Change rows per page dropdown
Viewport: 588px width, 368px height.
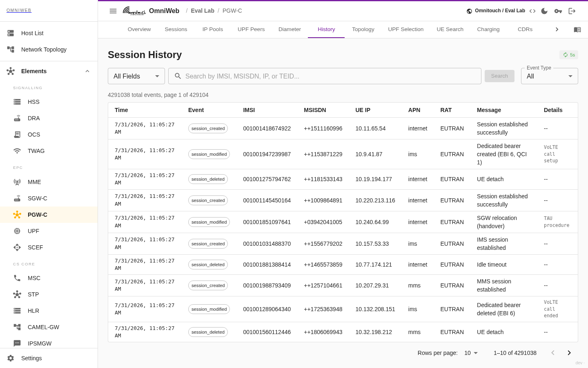pyautogui.click(x=471, y=353)
